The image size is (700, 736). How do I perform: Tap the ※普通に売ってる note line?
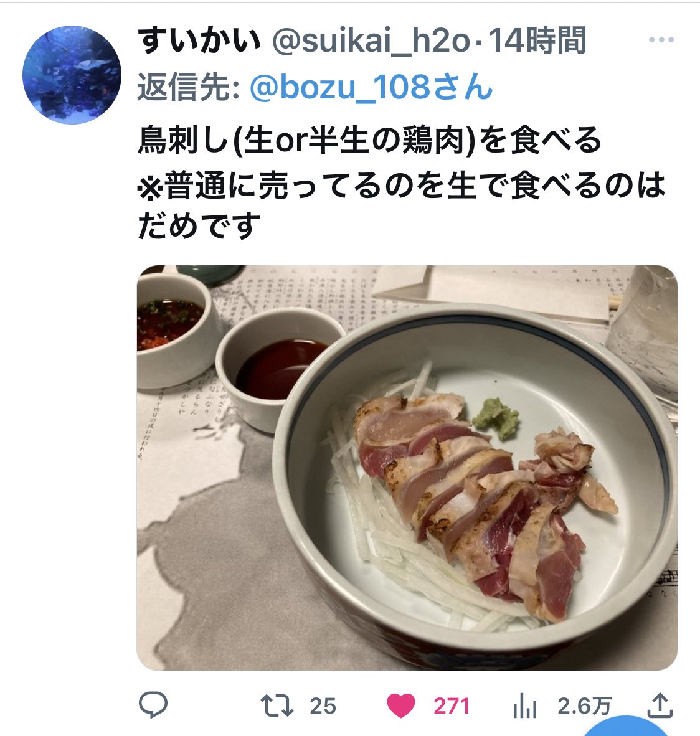[x=402, y=185]
